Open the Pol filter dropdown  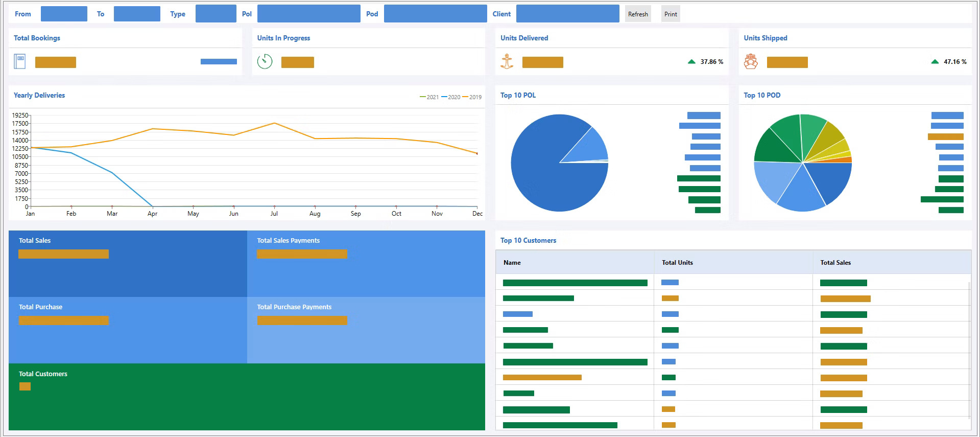coord(308,14)
